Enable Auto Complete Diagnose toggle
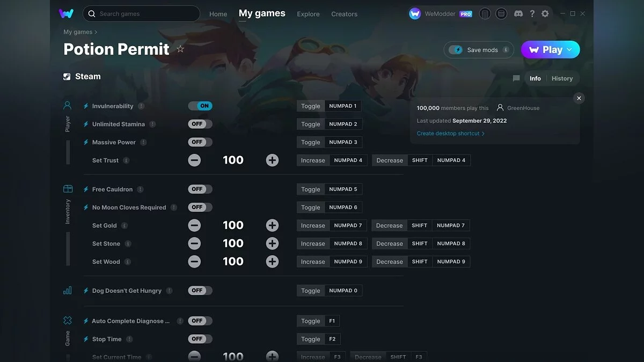 click(x=200, y=321)
